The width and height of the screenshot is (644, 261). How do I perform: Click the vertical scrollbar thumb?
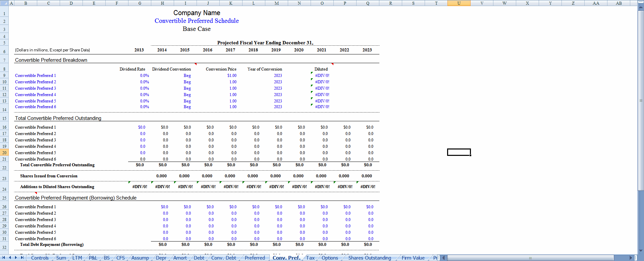click(641, 101)
